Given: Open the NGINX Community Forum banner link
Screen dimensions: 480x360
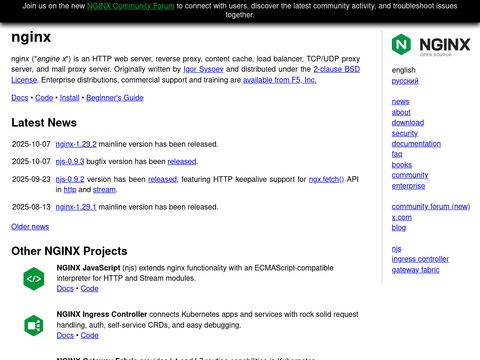Looking at the screenshot, I should pyautogui.click(x=130, y=6).
